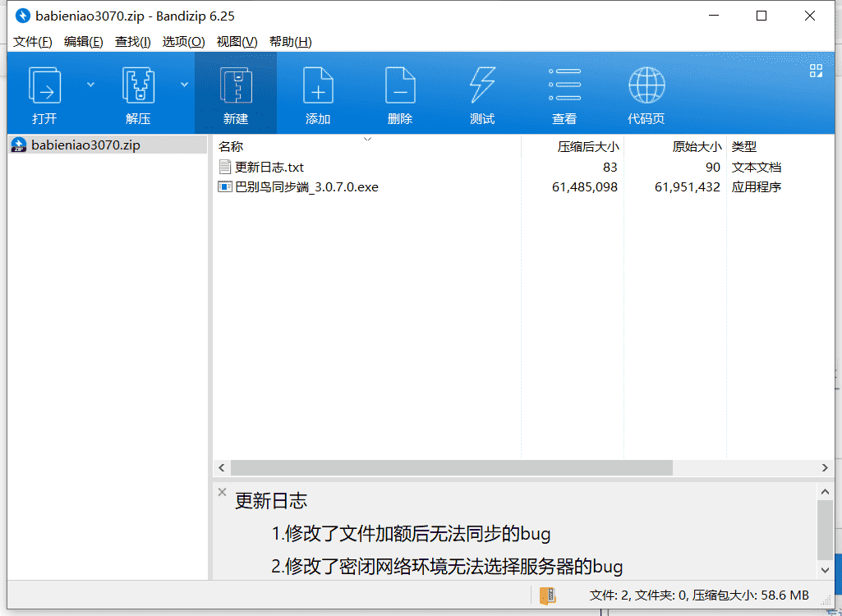This screenshot has height=616, width=842.
Task: Click the text document icon of 更新日志.txt
Action: 224,167
